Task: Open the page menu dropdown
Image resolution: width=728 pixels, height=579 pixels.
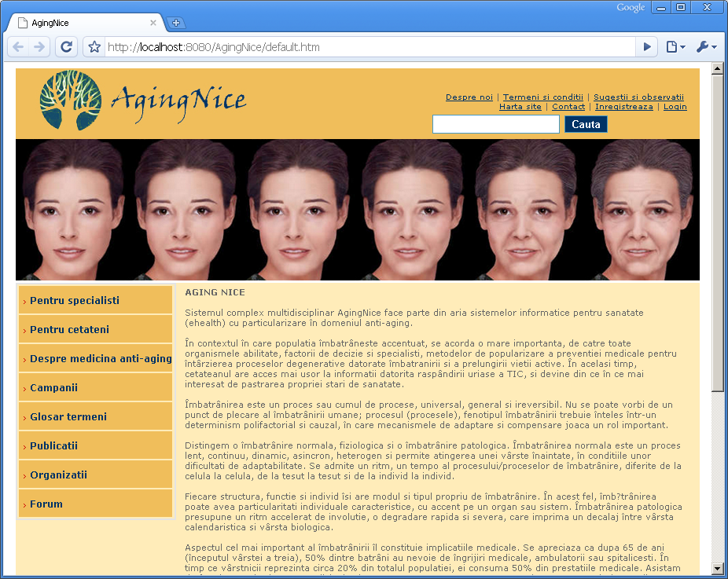Action: tap(675, 47)
